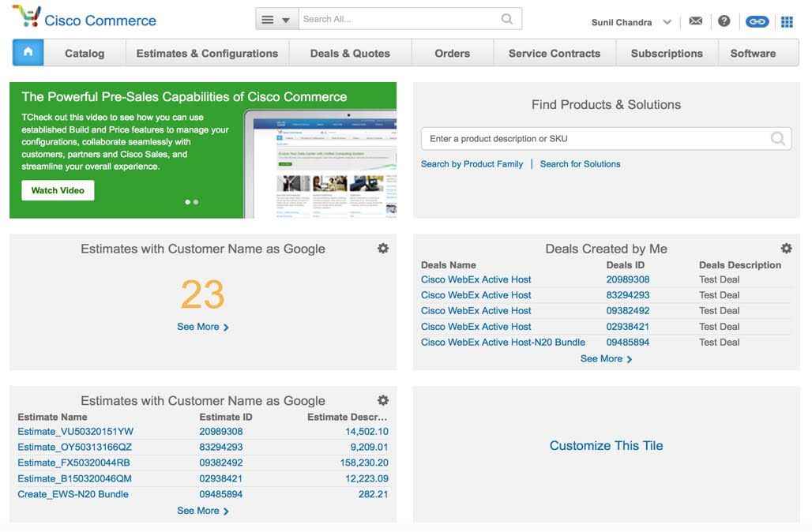Select the first banner carousel dot
Viewport: 812px width, 532px height.
[187, 202]
